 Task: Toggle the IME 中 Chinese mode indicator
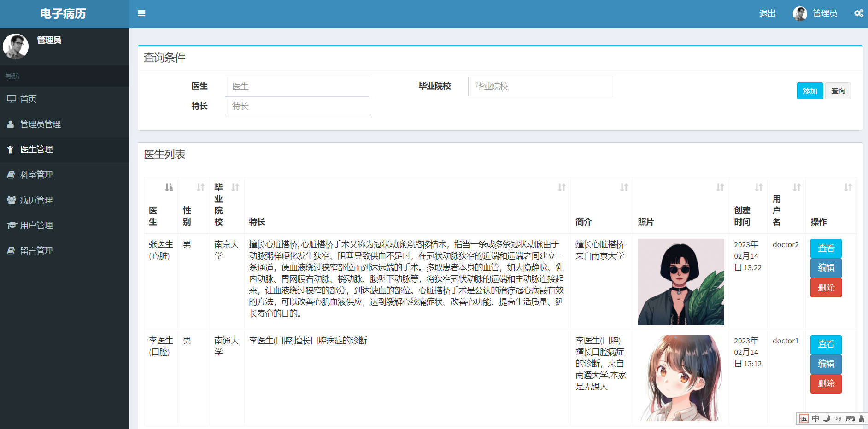coord(815,419)
